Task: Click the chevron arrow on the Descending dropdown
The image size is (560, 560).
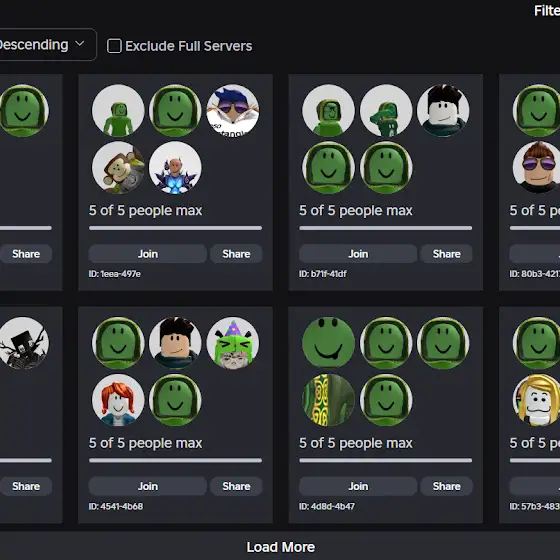Action: pos(80,44)
